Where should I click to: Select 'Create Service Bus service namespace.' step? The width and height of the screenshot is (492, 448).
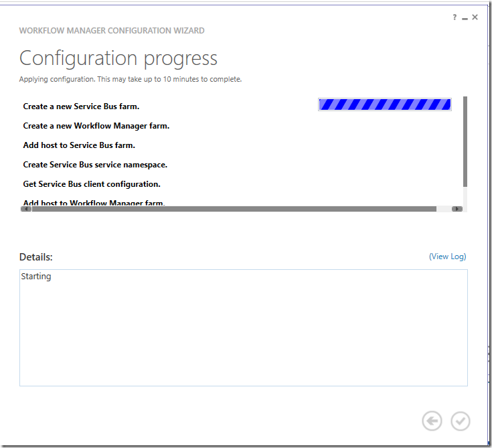[95, 165]
